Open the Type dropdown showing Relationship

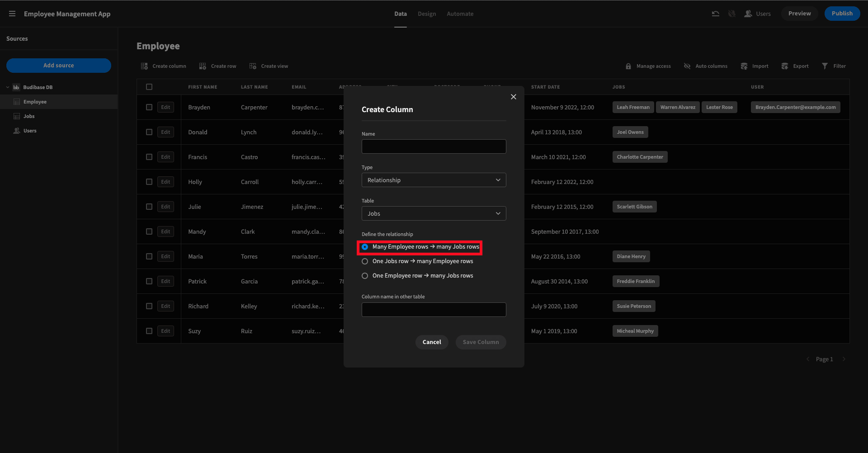(434, 180)
